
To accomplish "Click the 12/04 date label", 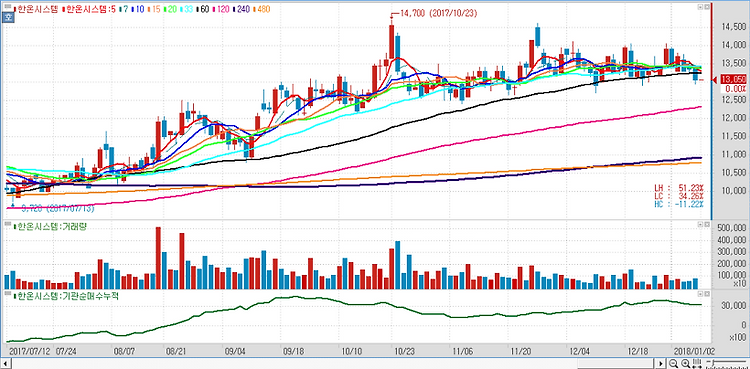I will (579, 351).
